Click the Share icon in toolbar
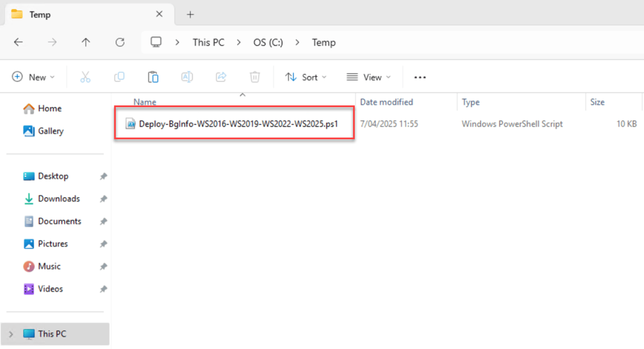This screenshot has width=644, height=349. pyautogui.click(x=221, y=77)
